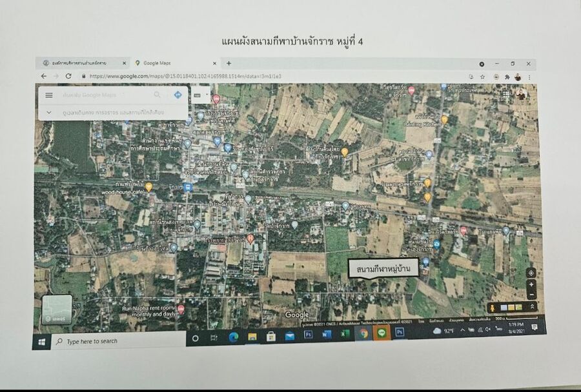581x392 pixels.
Task: Zoom out with the minus button
Action: pos(531,295)
